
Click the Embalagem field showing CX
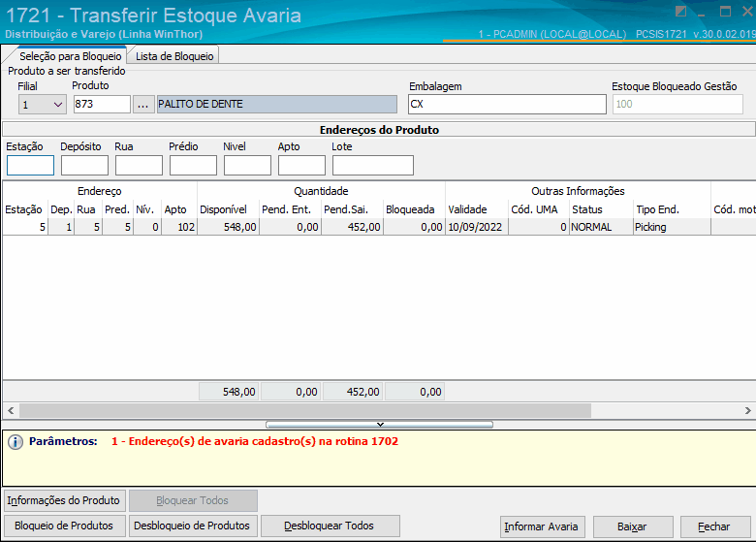pos(507,104)
